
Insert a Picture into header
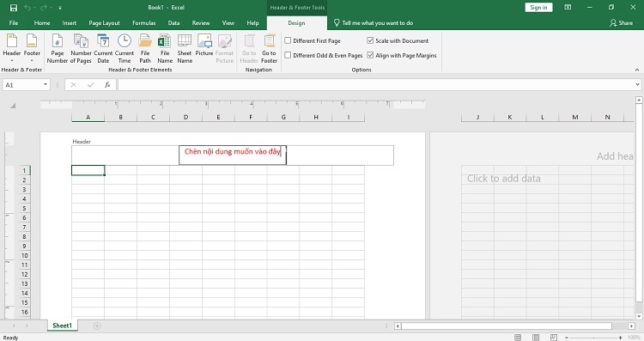pos(204,46)
